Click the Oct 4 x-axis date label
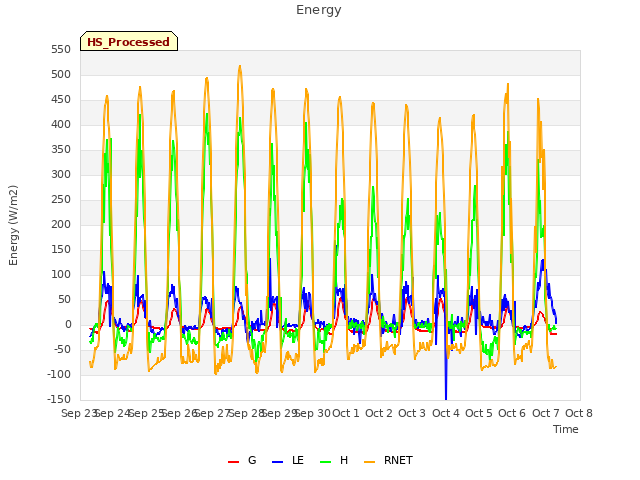Viewport: 640px width, 480px height. coord(446,413)
